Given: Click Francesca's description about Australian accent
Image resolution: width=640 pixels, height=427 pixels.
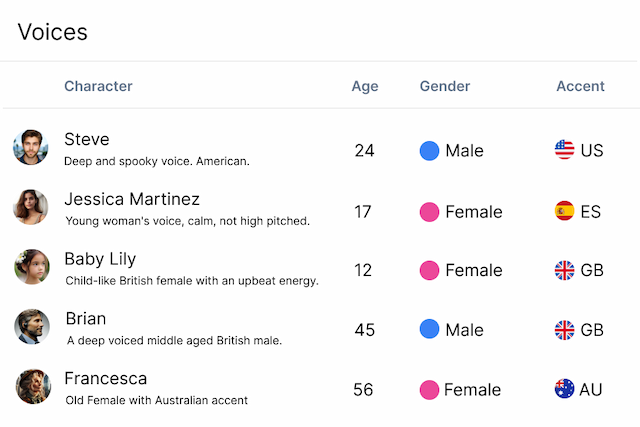Looking at the screenshot, I should coord(156,400).
